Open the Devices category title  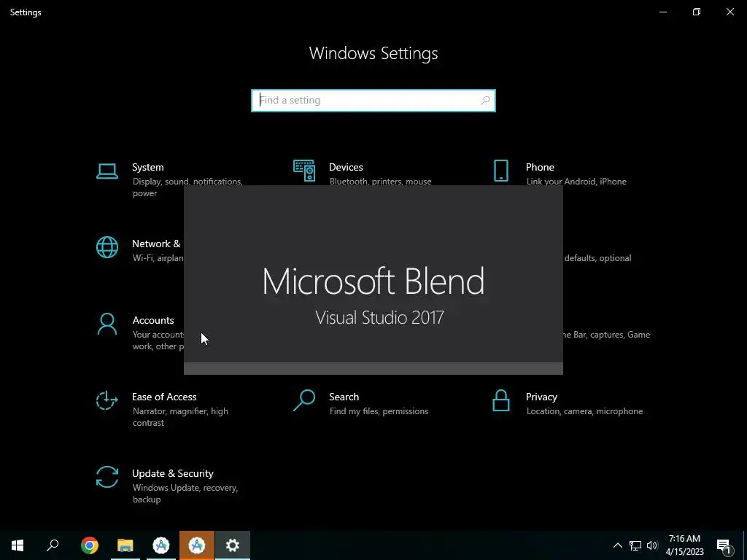tap(346, 167)
